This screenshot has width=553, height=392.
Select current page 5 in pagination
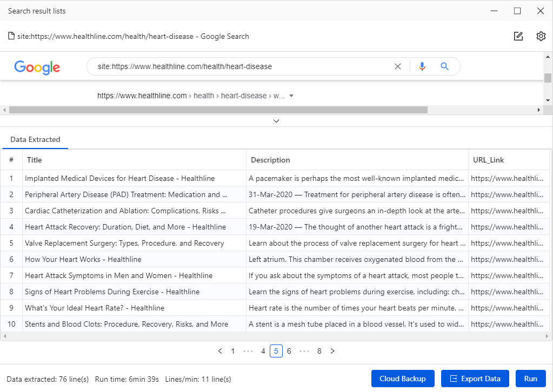(276, 351)
